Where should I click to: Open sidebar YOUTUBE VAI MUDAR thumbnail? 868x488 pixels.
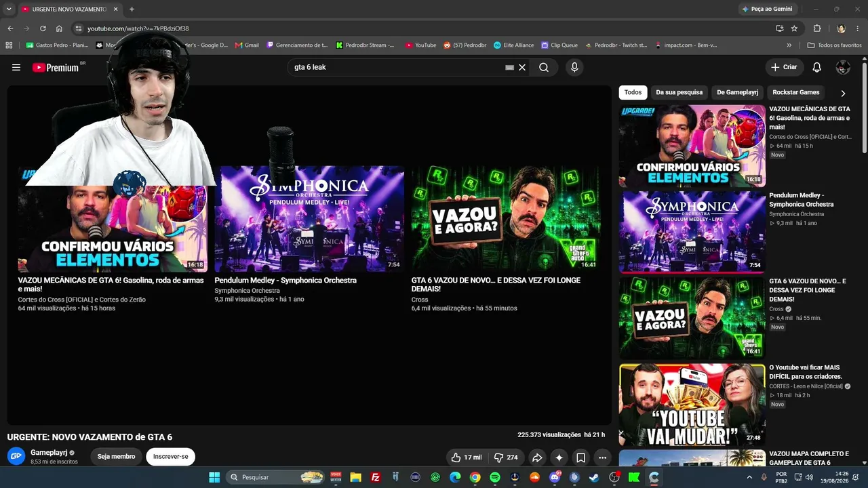pyautogui.click(x=692, y=405)
